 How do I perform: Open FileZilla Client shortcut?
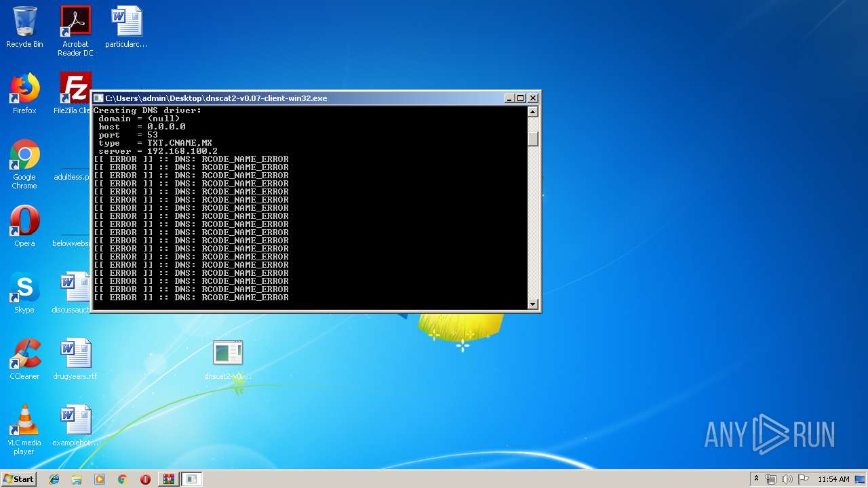click(x=73, y=94)
